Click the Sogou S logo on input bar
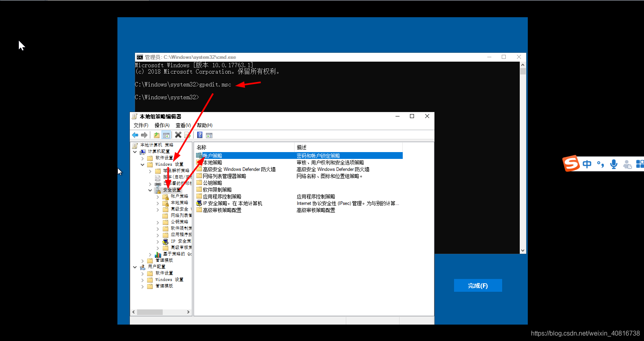The height and width of the screenshot is (341, 644). 571,163
